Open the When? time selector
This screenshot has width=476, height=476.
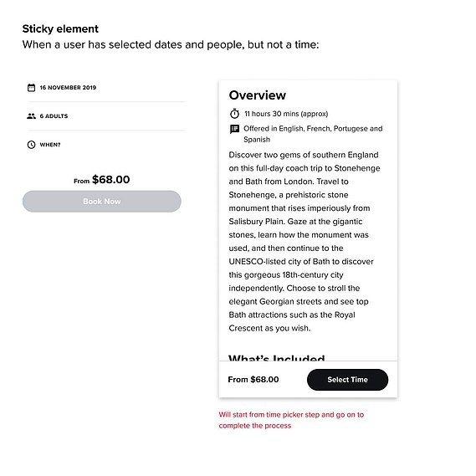pos(106,145)
